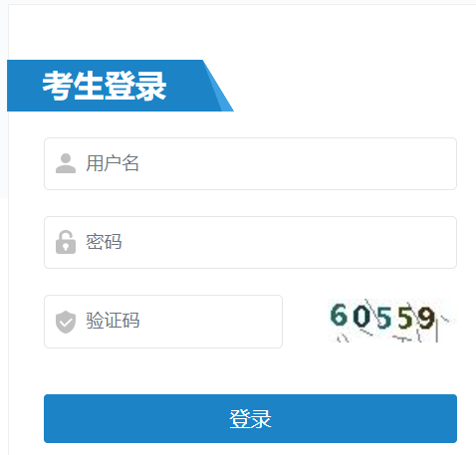
Task: Click the shield checkmark icon beside 验证码
Action: point(66,322)
